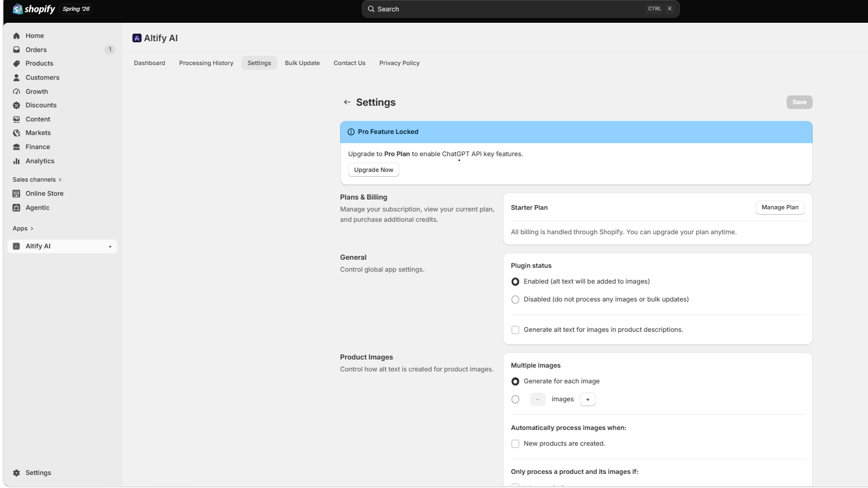The height and width of the screenshot is (488, 868).
Task: Click the Customers person icon
Action: [x=17, y=78]
